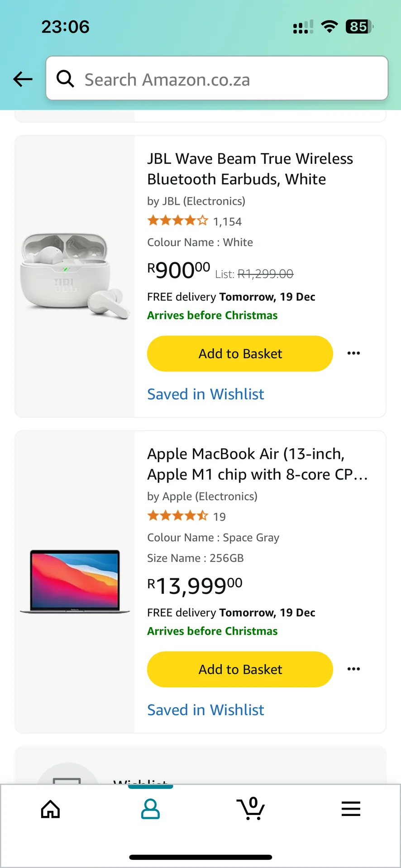Tap the cellular signal icon
401x868 pixels.
pyautogui.click(x=303, y=27)
